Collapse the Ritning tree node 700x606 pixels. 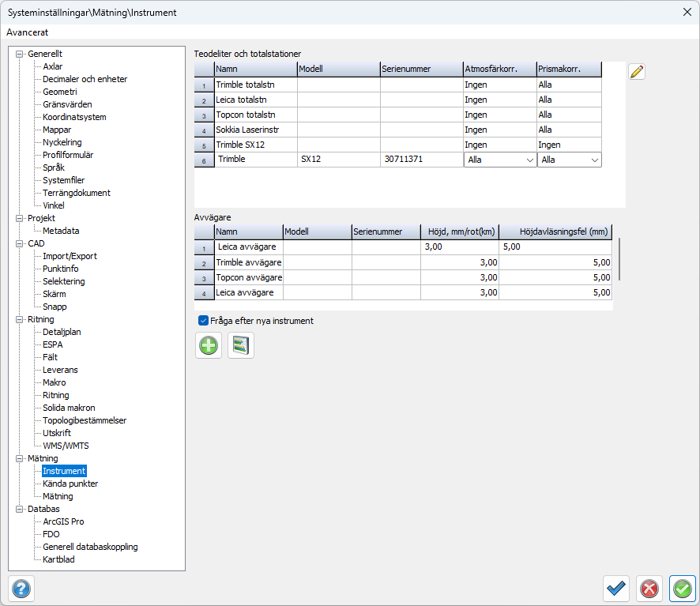tap(20, 319)
